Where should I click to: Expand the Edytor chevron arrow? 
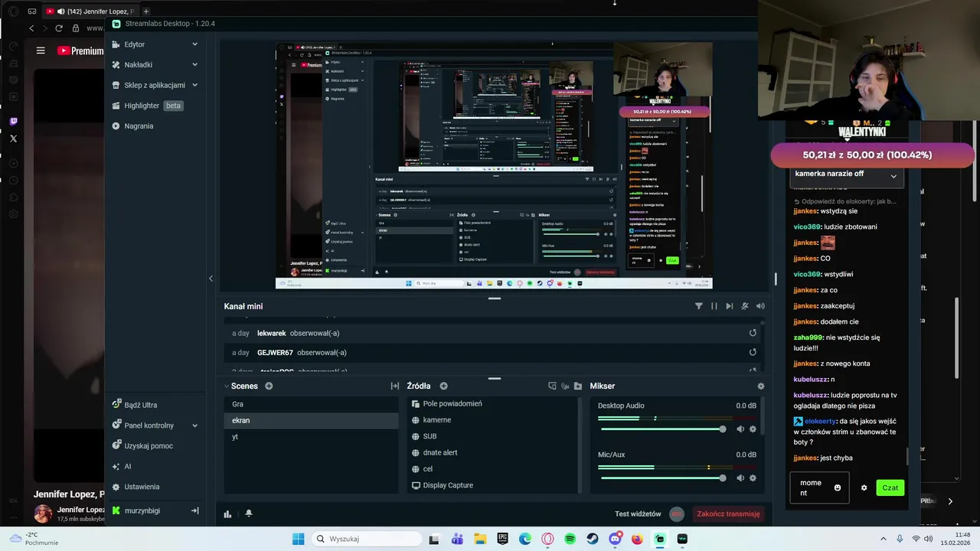tap(194, 44)
